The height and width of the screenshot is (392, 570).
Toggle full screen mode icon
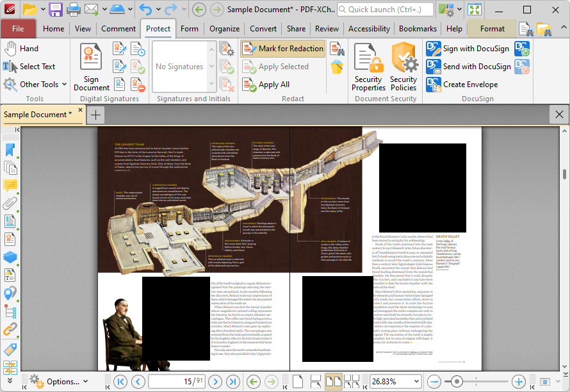coord(475,10)
